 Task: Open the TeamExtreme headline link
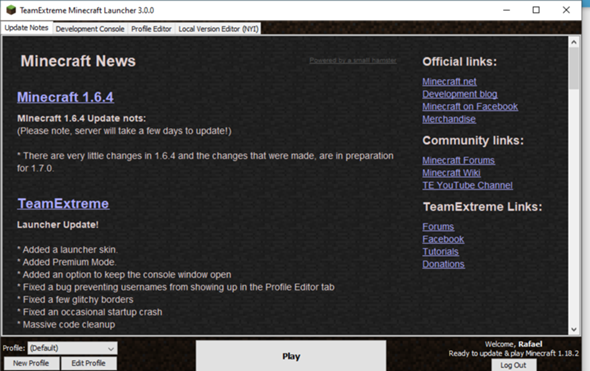click(63, 204)
